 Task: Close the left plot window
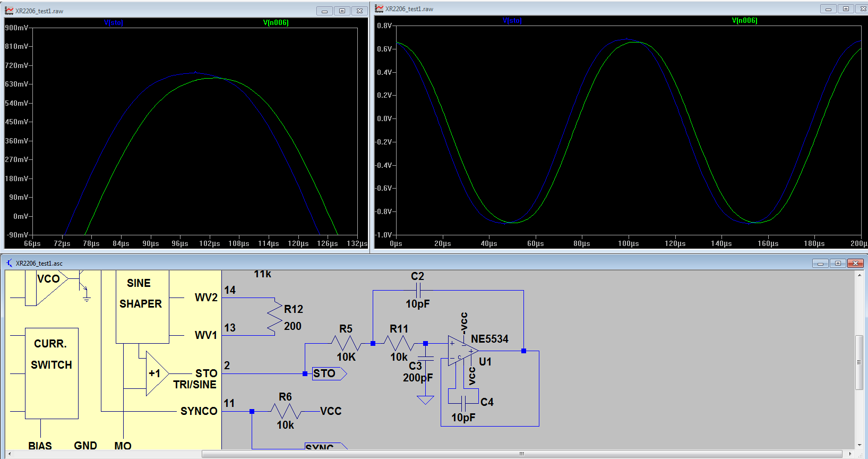click(359, 11)
